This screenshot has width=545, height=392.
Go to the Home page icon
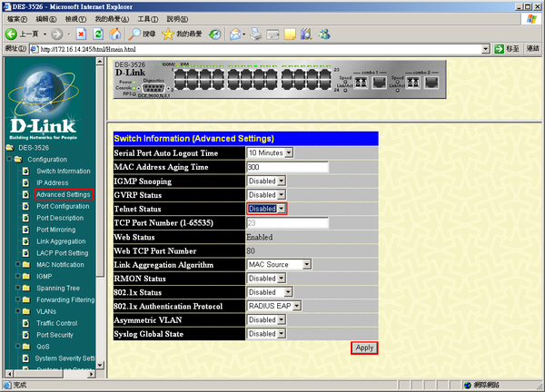[x=115, y=34]
